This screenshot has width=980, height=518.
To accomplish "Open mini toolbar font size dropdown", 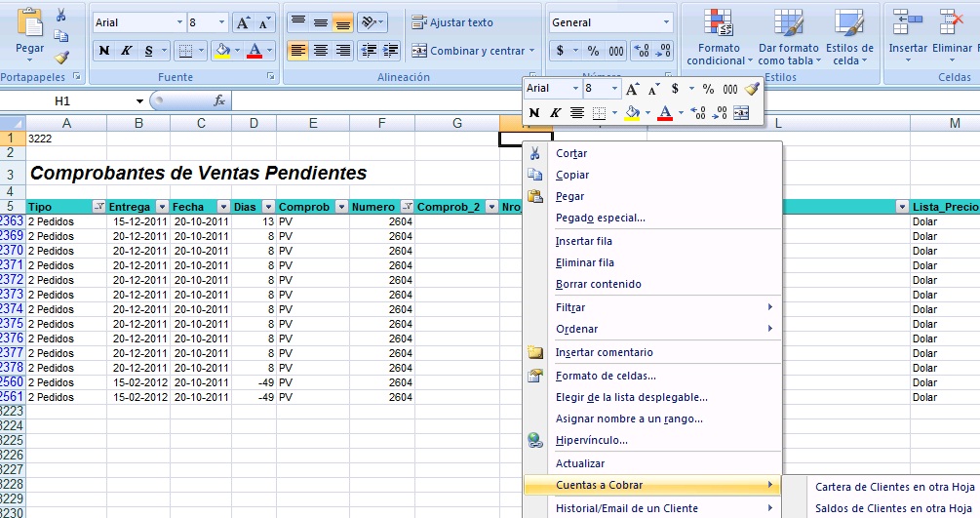I will (x=614, y=89).
